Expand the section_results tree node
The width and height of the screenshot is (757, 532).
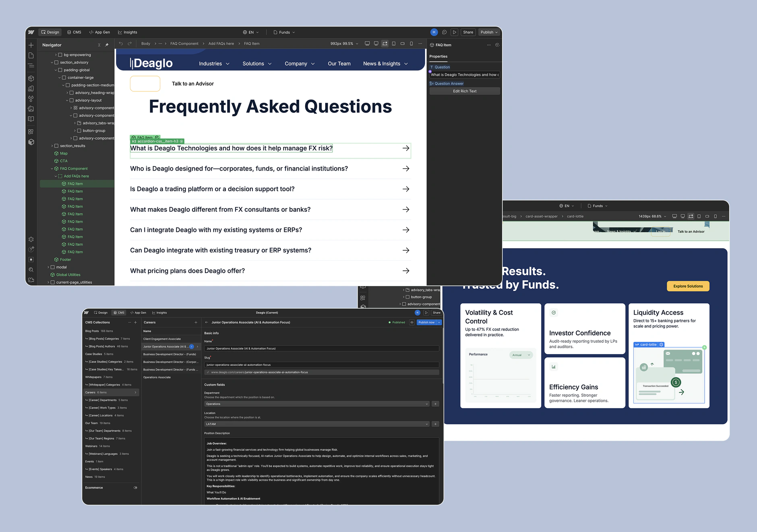52,146
